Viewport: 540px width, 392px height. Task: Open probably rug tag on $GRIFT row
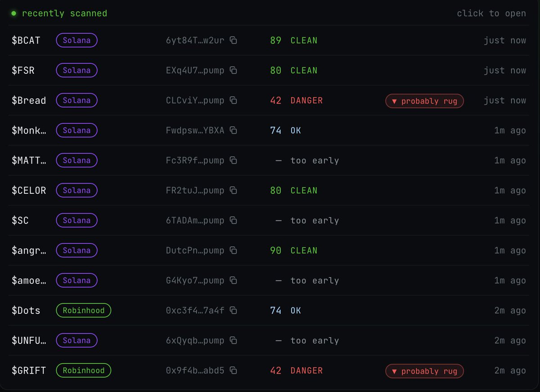coord(424,371)
